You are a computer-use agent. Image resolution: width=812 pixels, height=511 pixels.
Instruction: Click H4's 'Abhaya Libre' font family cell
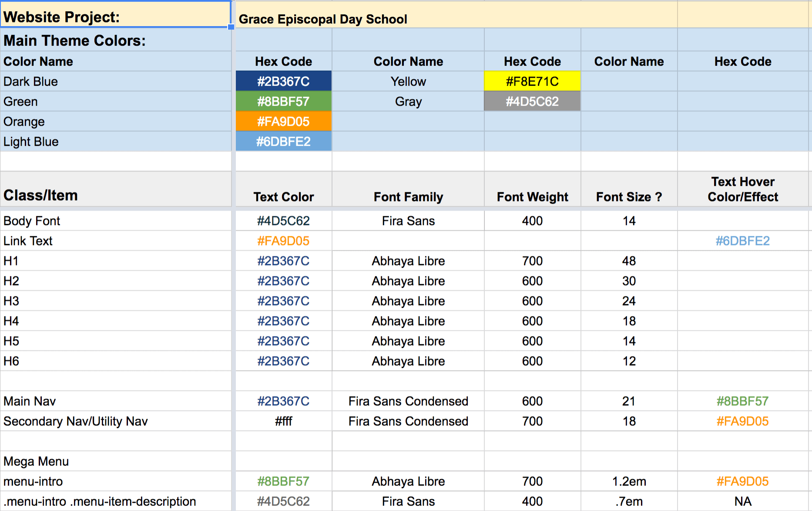(x=408, y=321)
